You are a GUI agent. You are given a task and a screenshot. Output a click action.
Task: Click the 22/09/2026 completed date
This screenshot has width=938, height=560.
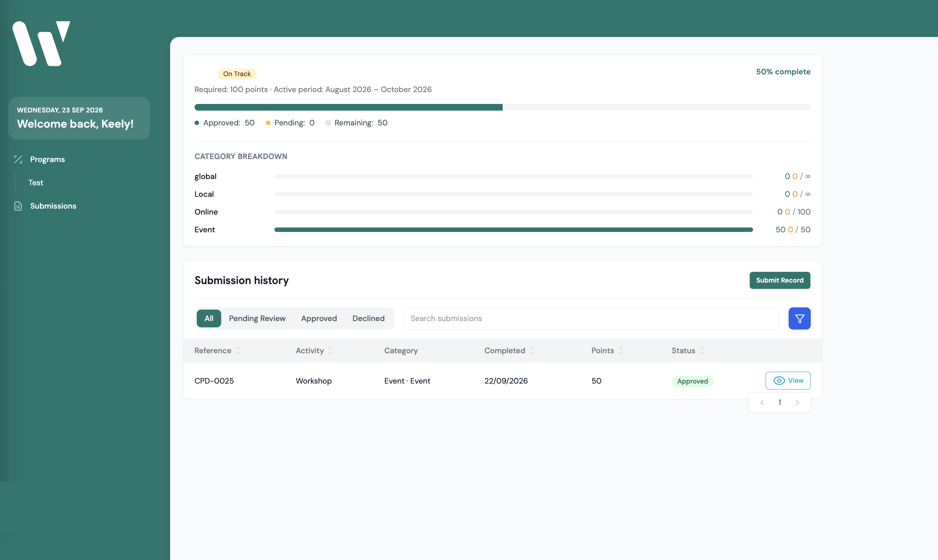[506, 381]
